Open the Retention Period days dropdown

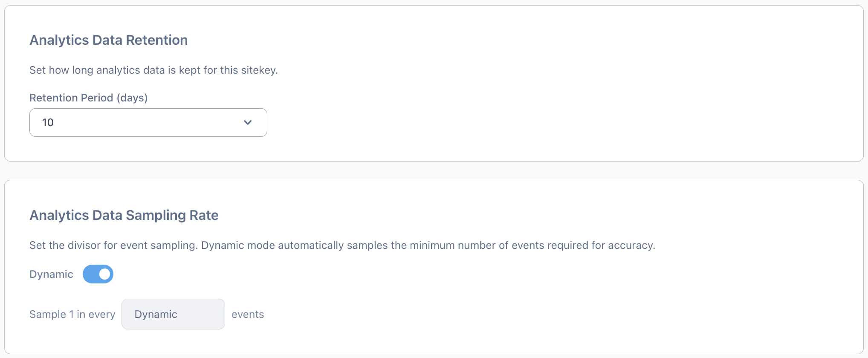pyautogui.click(x=148, y=122)
